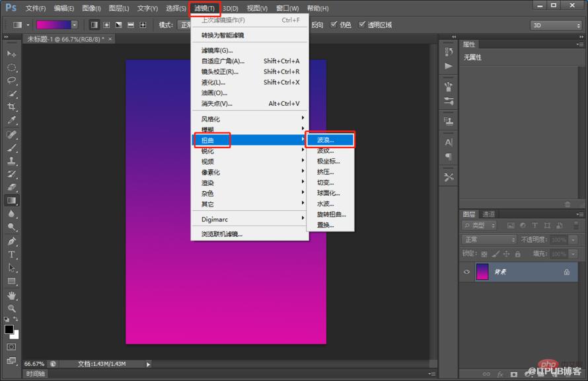Select the Hand tool

click(x=12, y=296)
